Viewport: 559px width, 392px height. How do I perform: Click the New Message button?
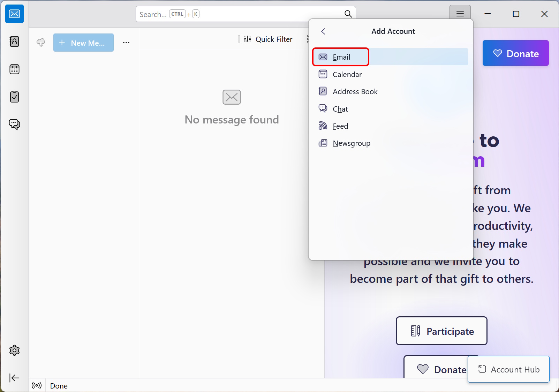coord(83,43)
